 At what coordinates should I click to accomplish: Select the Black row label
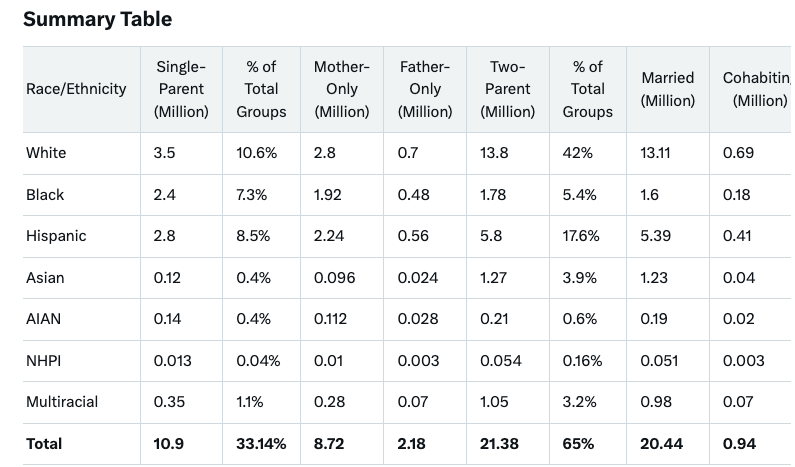click(45, 195)
